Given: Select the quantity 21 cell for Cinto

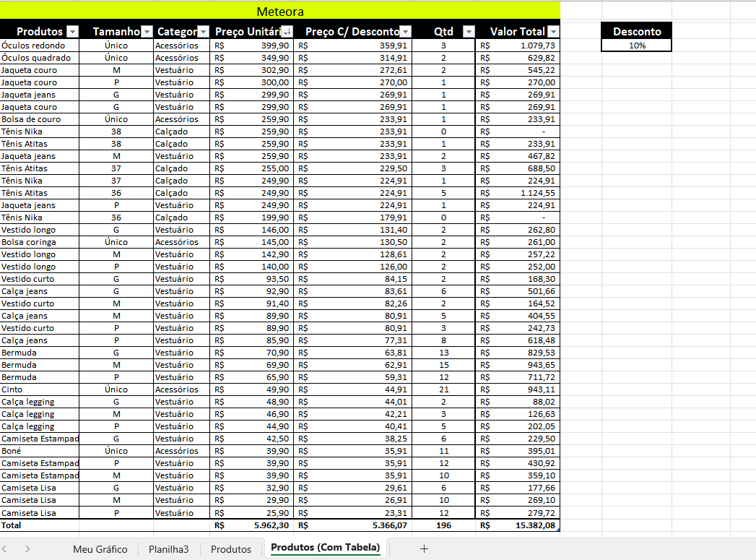Looking at the screenshot, I should point(443,389).
